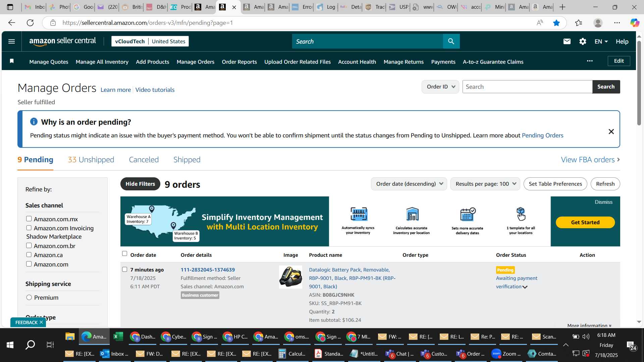
Task: Tick the Amazon.com Invoicing Shadow Marketplace checkbox
Action: tap(29, 228)
